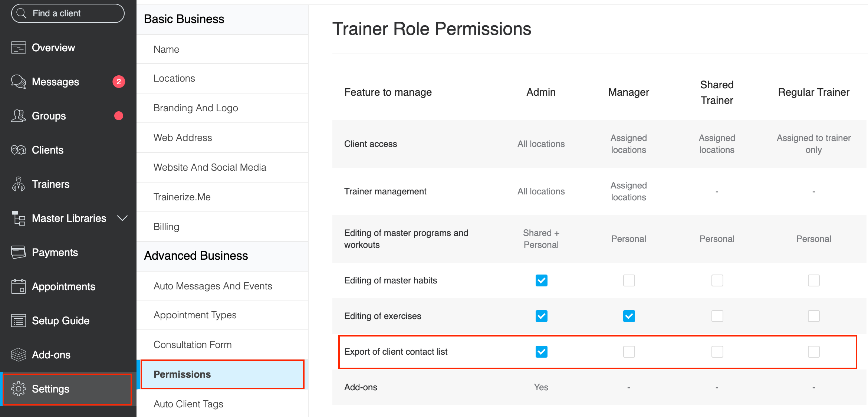Click the Overview sidebar icon

18,47
